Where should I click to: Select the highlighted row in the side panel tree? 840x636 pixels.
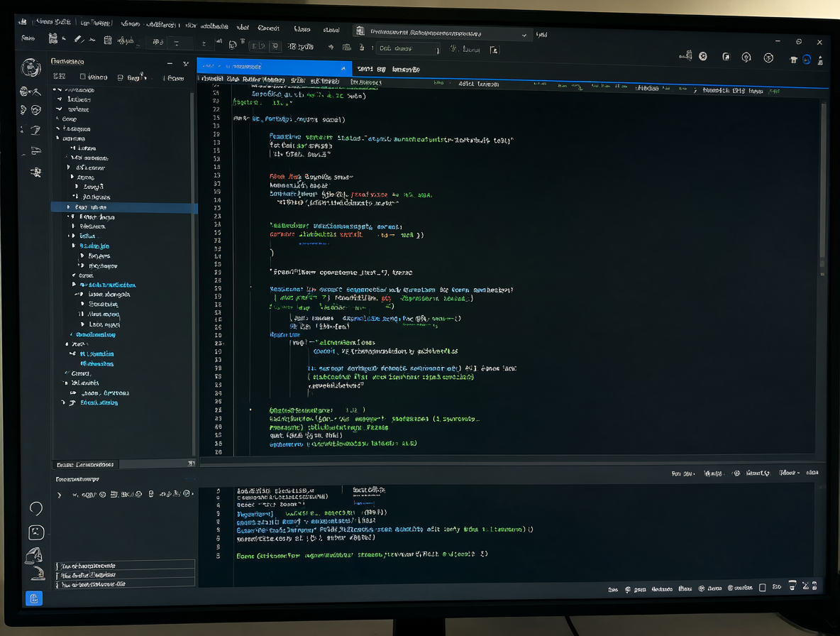point(124,207)
